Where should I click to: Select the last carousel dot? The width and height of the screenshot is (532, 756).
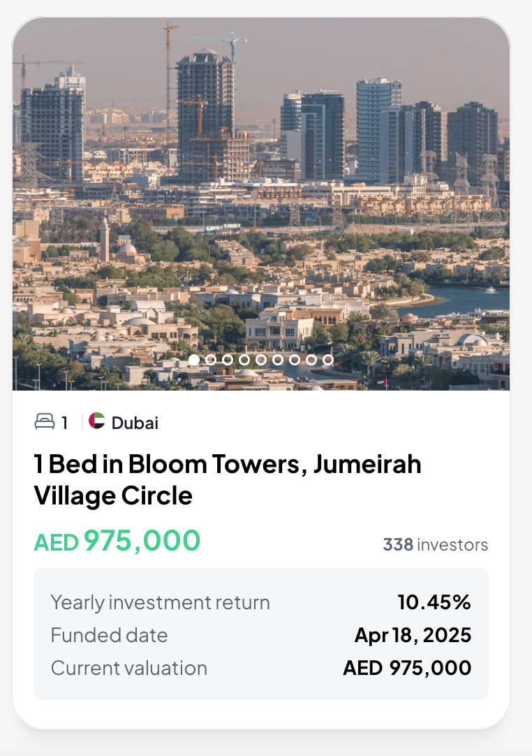tap(328, 360)
